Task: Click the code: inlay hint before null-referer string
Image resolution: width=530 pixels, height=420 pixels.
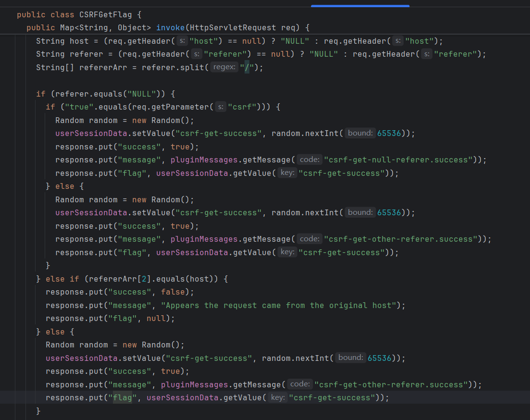Action: 309,160
